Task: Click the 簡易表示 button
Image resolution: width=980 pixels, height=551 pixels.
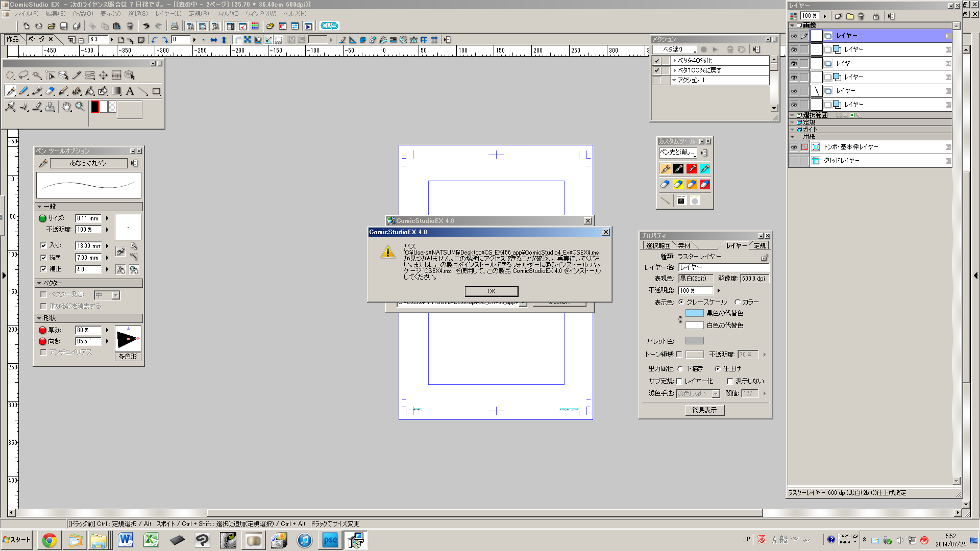Action: [704, 410]
